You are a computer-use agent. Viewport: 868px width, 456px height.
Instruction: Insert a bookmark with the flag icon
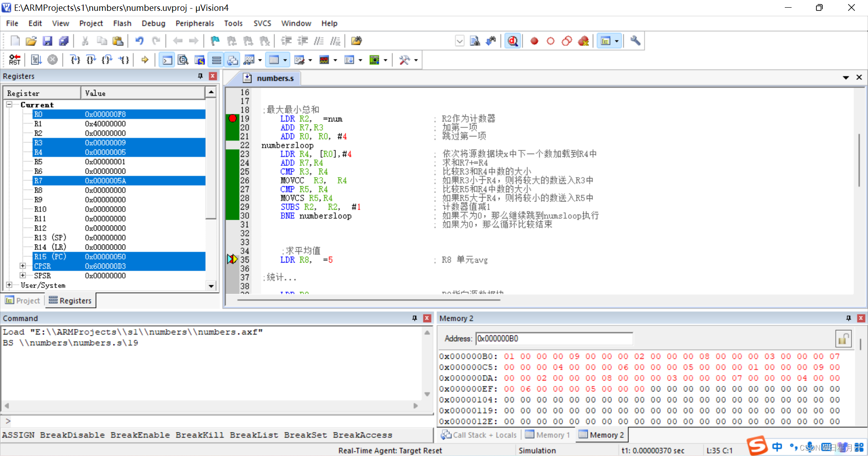pos(215,41)
